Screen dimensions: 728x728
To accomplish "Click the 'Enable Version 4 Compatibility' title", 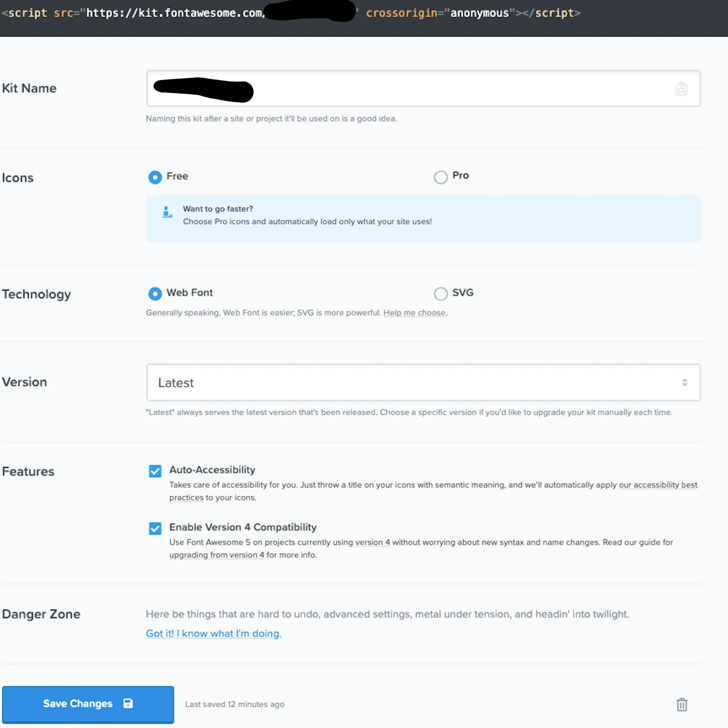I will coord(243,527).
